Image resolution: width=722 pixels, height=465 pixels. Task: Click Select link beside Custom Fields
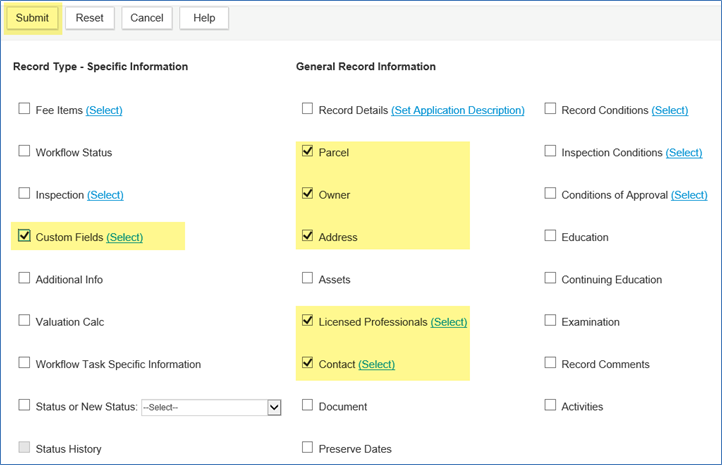point(125,237)
